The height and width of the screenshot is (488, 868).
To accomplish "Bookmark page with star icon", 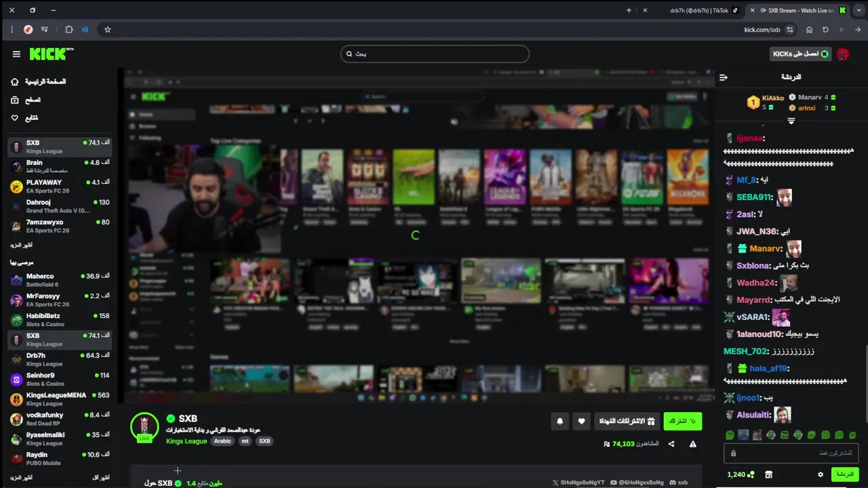I will tap(107, 30).
